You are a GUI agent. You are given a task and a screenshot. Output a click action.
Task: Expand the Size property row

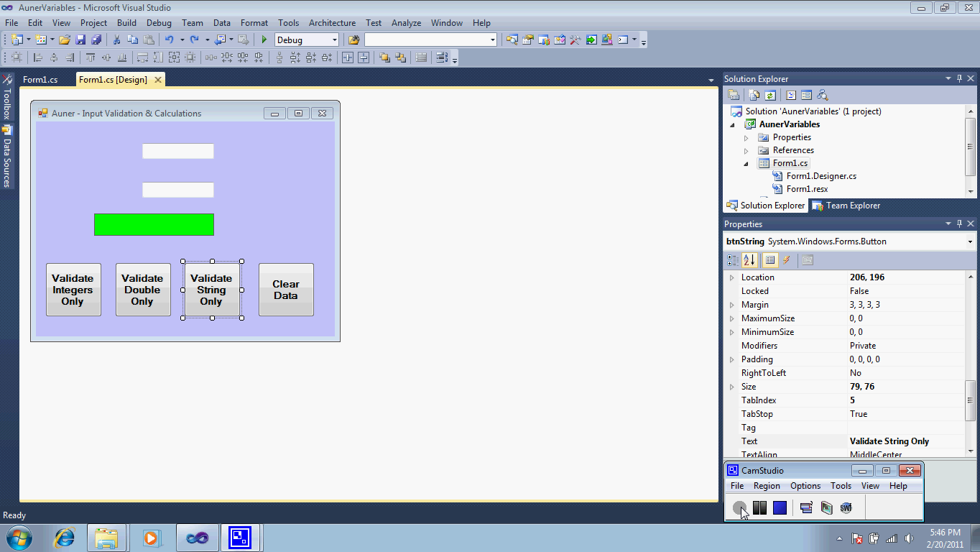point(732,387)
